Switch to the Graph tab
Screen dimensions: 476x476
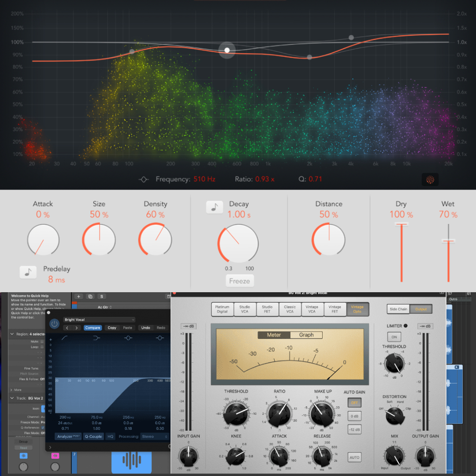click(306, 335)
